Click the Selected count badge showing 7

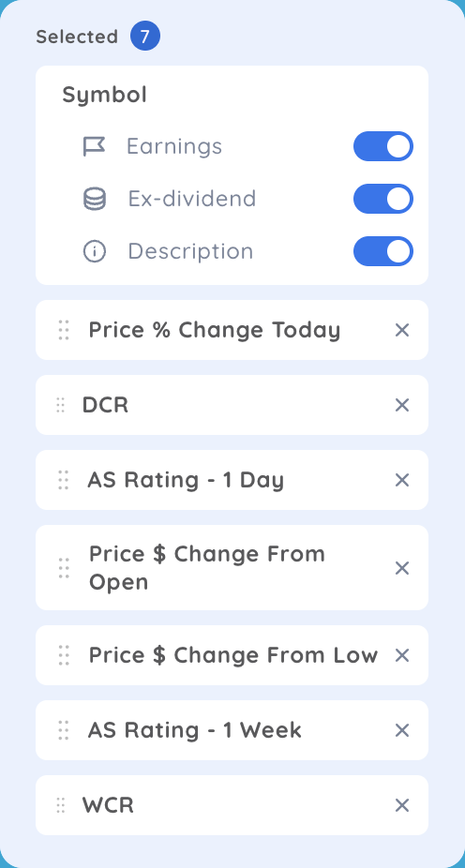145,37
